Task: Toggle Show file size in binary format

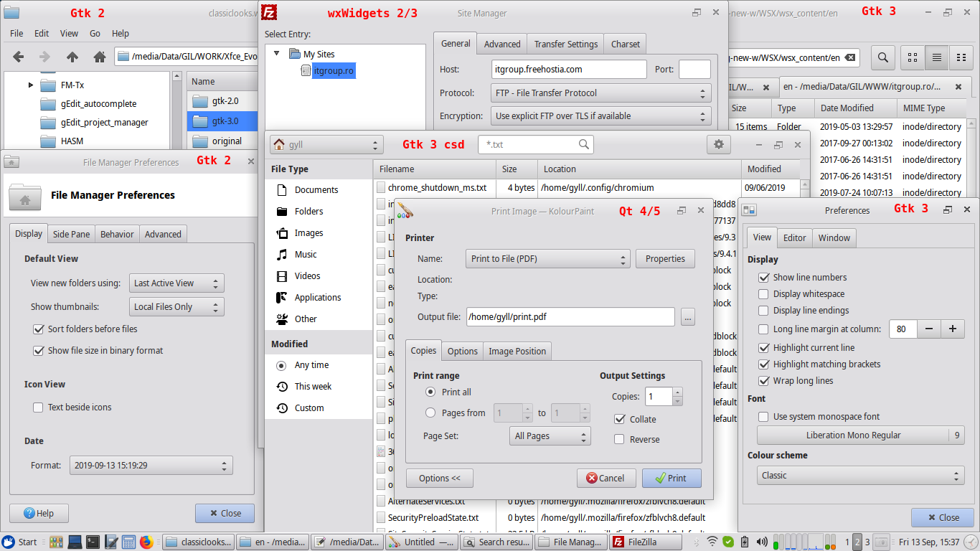Action: 39,350
